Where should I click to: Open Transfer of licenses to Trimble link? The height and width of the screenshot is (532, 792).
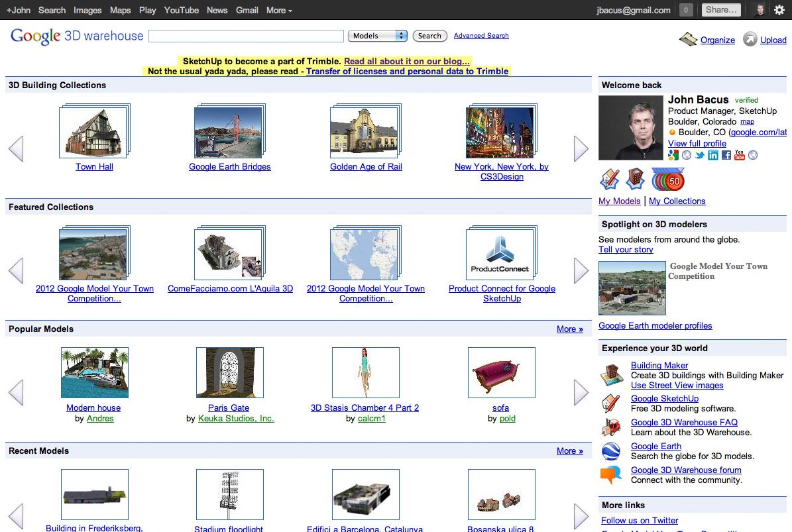407,71
